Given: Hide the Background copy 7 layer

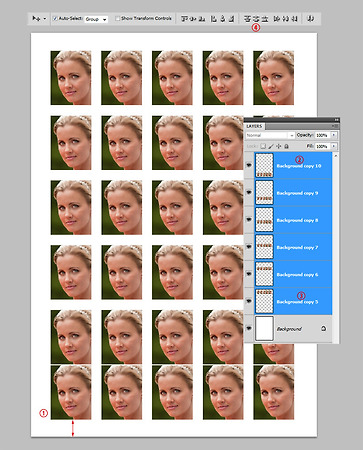Looking at the screenshot, I should 249,247.
